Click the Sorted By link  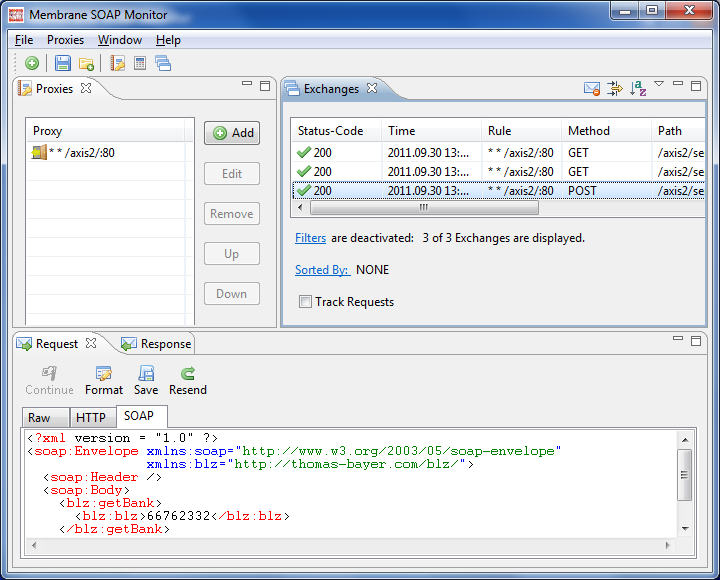[x=322, y=270]
